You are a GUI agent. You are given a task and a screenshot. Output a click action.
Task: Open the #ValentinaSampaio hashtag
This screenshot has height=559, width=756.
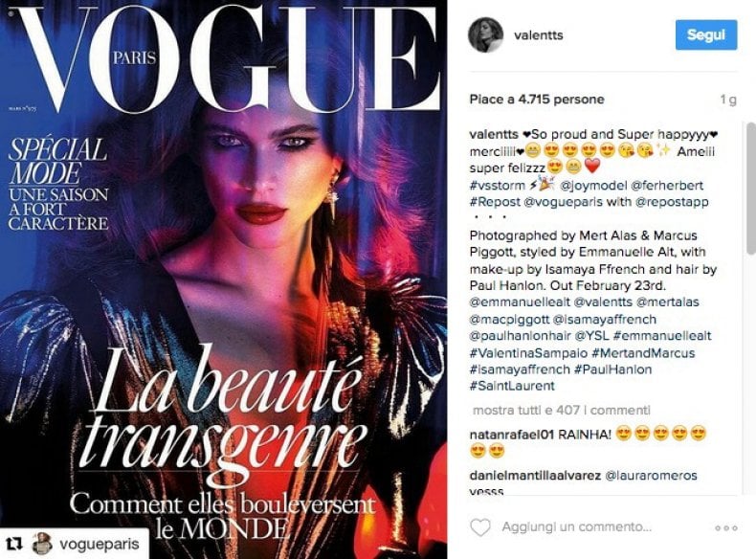pyautogui.click(x=528, y=353)
